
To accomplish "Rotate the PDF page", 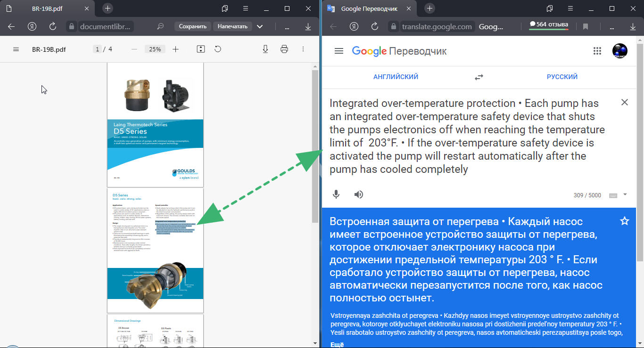I will (x=218, y=49).
